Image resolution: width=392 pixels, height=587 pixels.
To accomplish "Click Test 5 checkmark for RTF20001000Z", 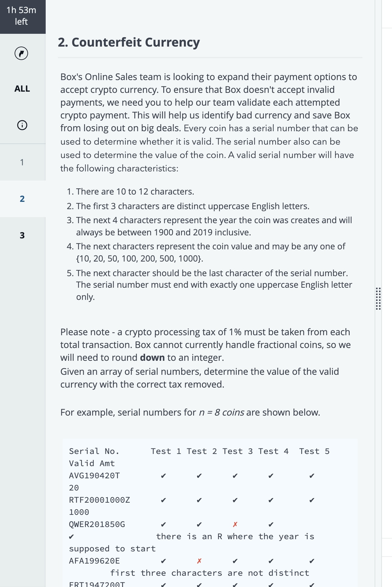I will [312, 500].
